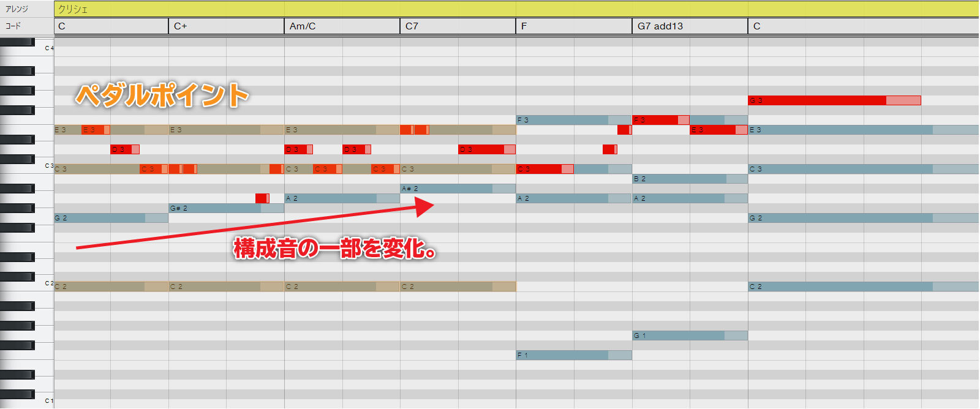Viewport: 980px width, 409px height.
Task: Select the G7 add13 chord marker
Action: [x=690, y=26]
